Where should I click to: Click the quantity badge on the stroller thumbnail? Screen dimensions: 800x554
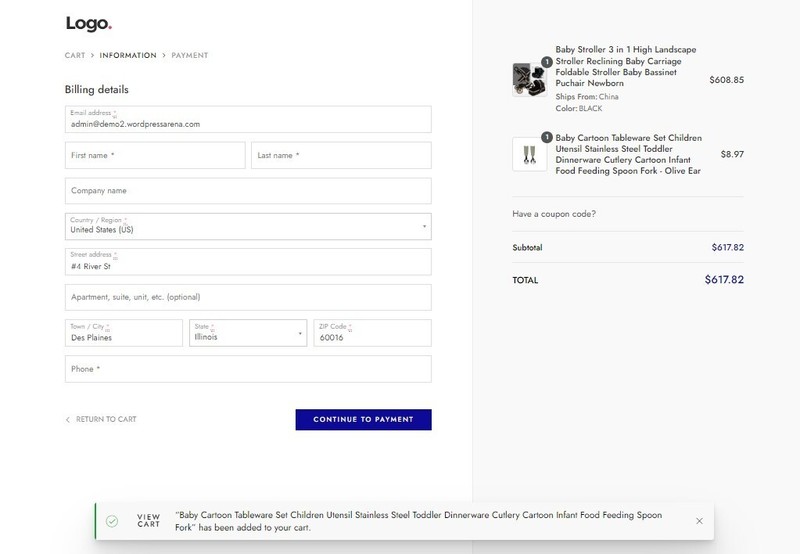546,62
